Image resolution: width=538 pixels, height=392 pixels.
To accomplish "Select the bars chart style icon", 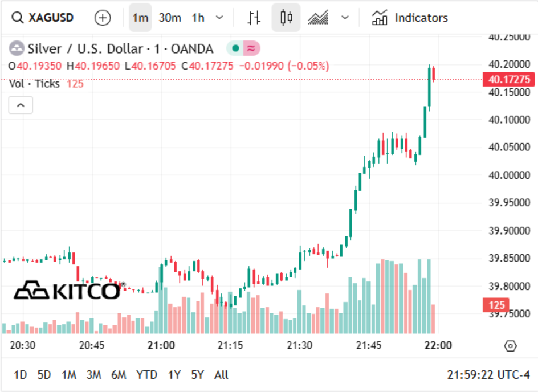I will pos(254,18).
